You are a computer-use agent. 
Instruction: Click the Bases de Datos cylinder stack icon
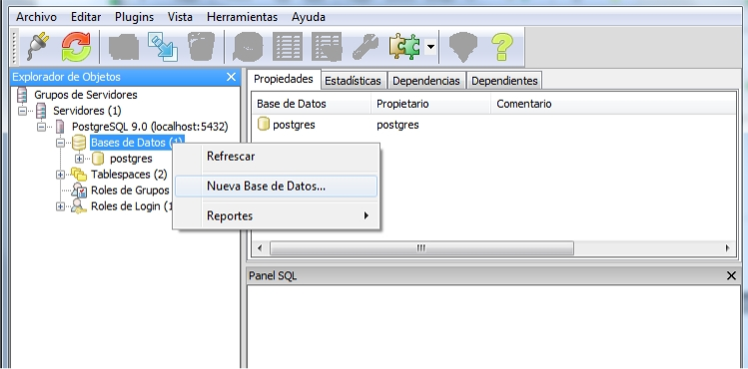pyautogui.click(x=79, y=143)
